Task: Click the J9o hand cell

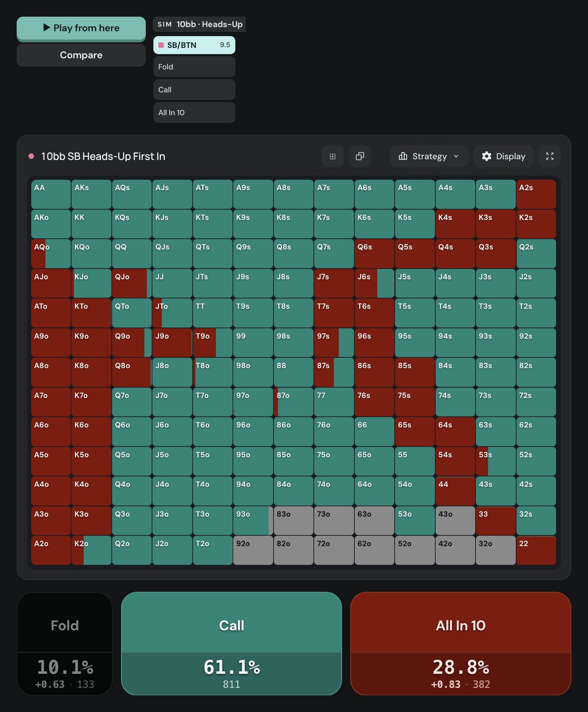Action: coord(172,343)
